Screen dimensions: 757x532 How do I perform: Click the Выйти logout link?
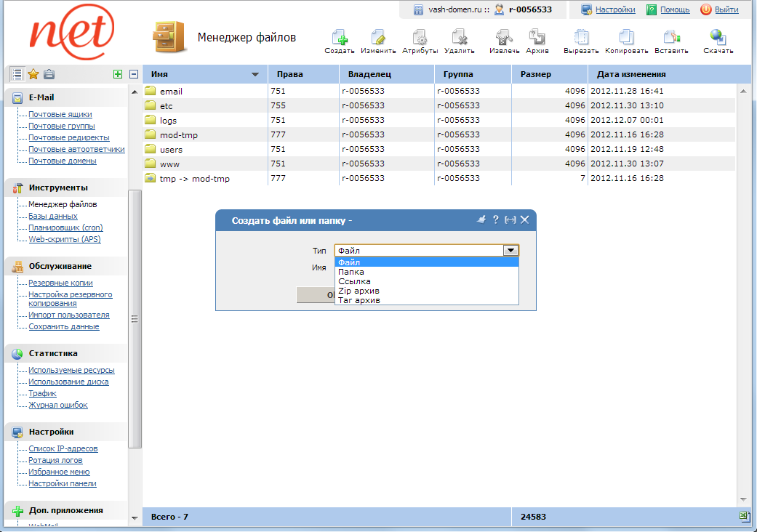[726, 9]
